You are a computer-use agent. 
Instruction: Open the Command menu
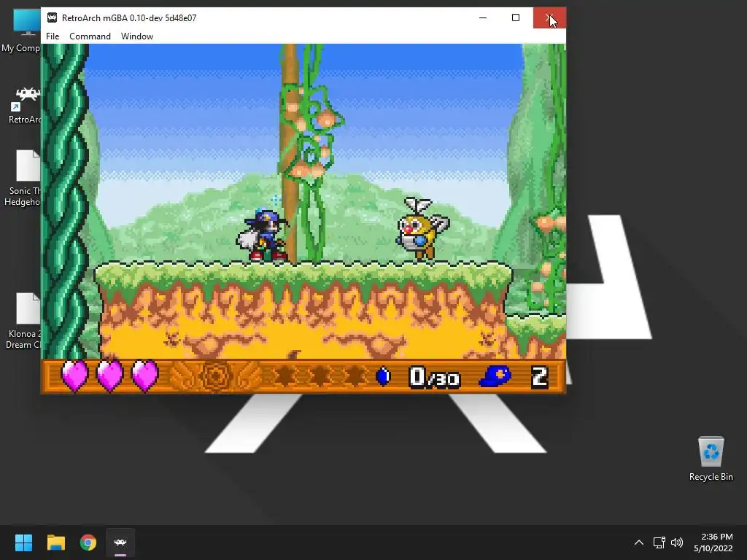click(90, 36)
